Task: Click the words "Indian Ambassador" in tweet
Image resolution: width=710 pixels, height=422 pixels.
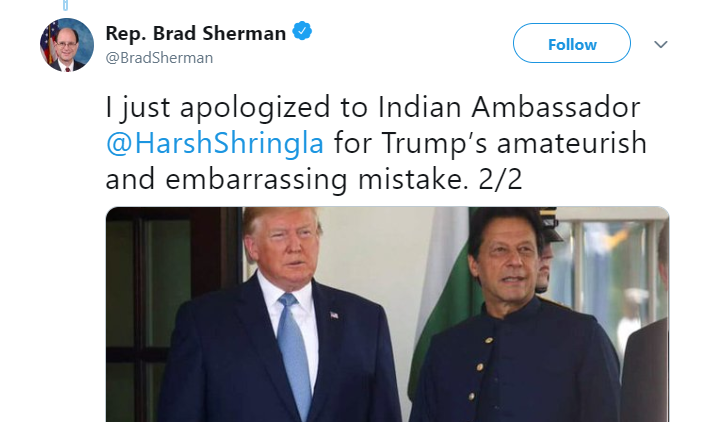Action: [x=509, y=108]
